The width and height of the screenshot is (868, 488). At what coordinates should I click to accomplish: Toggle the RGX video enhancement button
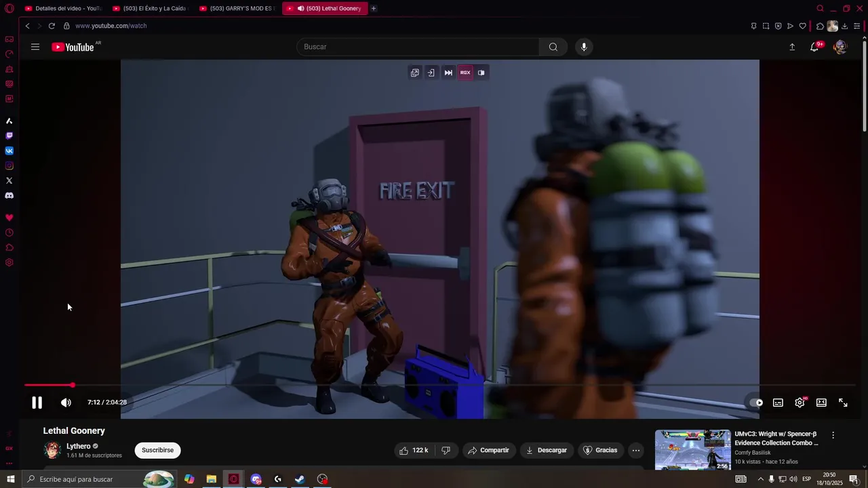pyautogui.click(x=465, y=73)
